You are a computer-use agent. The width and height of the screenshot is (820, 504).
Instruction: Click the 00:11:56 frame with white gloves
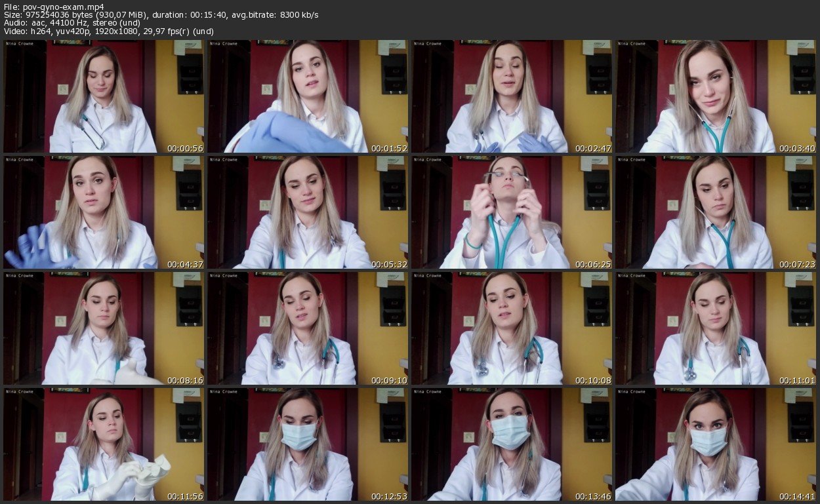tap(104, 444)
